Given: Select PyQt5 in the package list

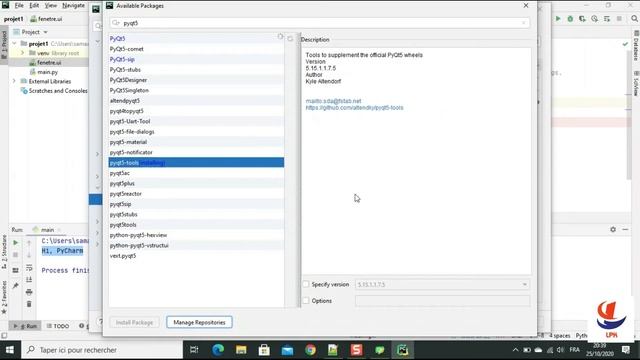Looking at the screenshot, I should pos(196,39).
